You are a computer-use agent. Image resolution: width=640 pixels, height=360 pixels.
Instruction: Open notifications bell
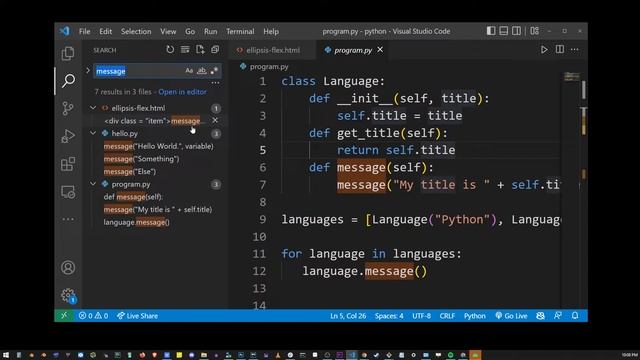click(x=575, y=316)
